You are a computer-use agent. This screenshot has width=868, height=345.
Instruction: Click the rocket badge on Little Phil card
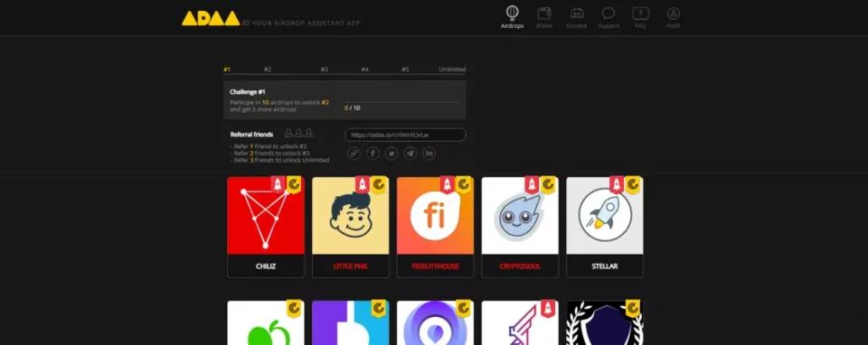(363, 184)
